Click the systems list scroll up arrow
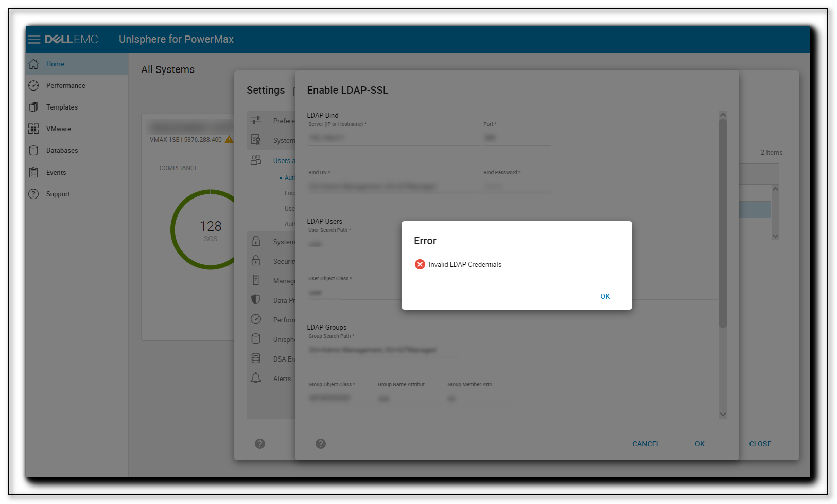The height and width of the screenshot is (504, 837). pos(775,189)
